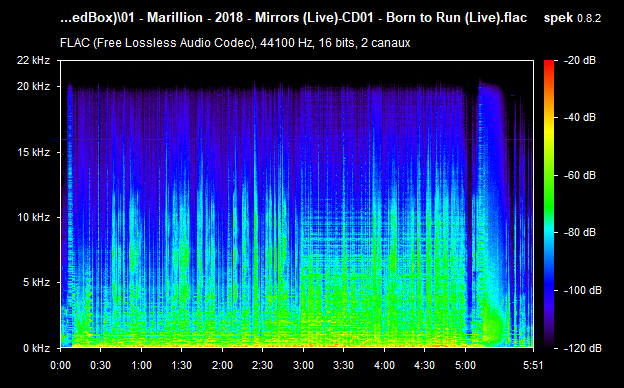The image size is (624, 388).
Task: Click inside the spectrogram plot area
Action: pyautogui.click(x=297, y=204)
